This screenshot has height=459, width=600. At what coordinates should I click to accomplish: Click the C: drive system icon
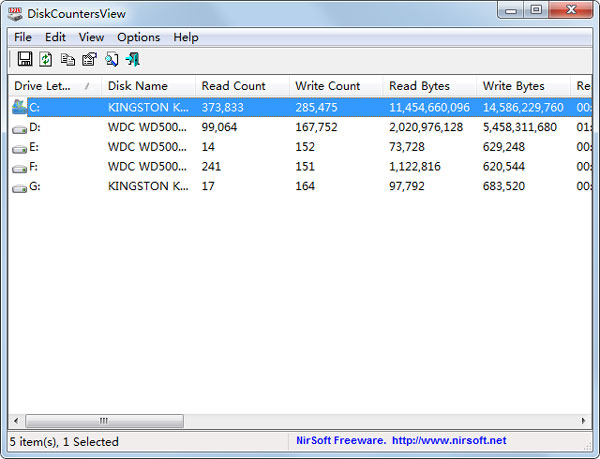pos(19,107)
